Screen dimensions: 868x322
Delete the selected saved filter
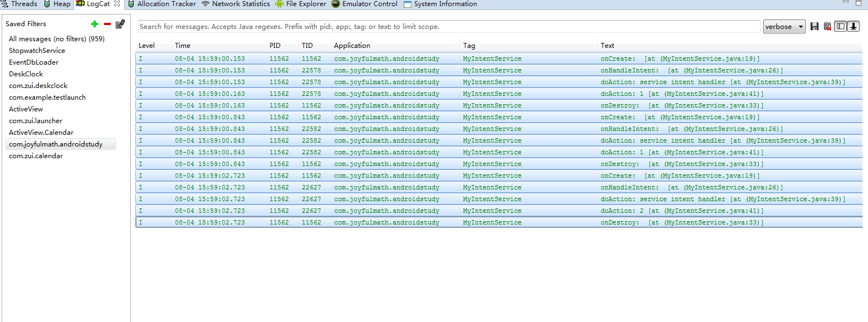107,24
